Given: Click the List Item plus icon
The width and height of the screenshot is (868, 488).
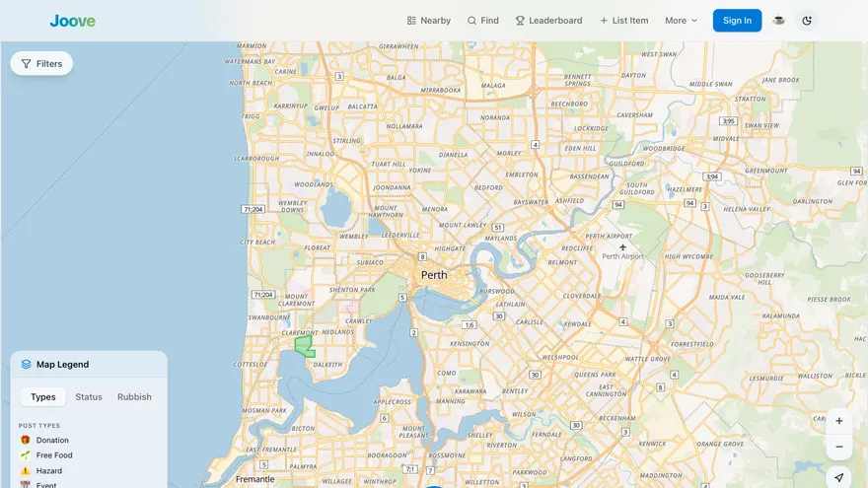Looking at the screenshot, I should click(x=604, y=21).
